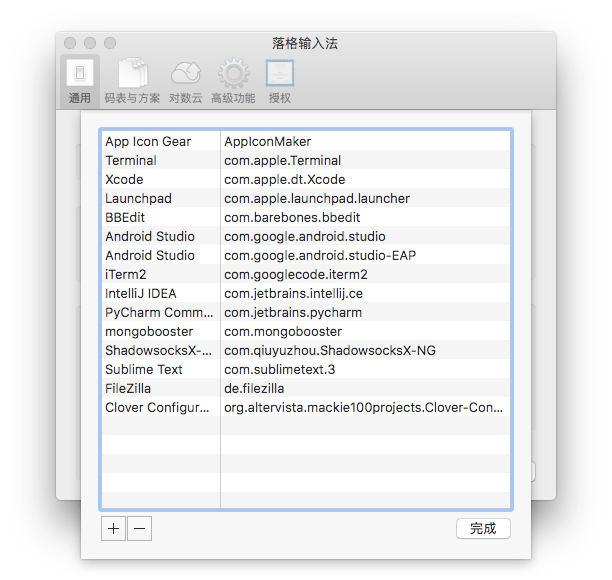This screenshot has height=580, width=612.
Task: Click the com.googlecode.iterm2 identifier
Action: pyautogui.click(x=296, y=274)
